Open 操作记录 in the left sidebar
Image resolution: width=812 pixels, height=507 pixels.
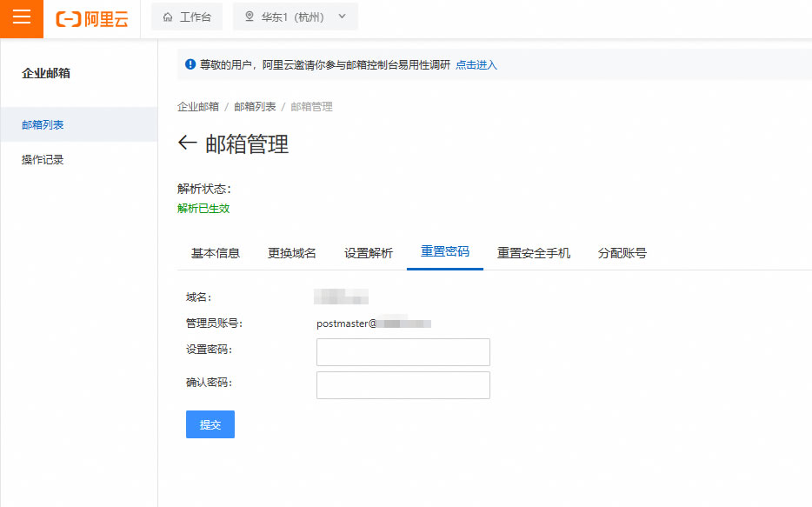click(x=43, y=160)
